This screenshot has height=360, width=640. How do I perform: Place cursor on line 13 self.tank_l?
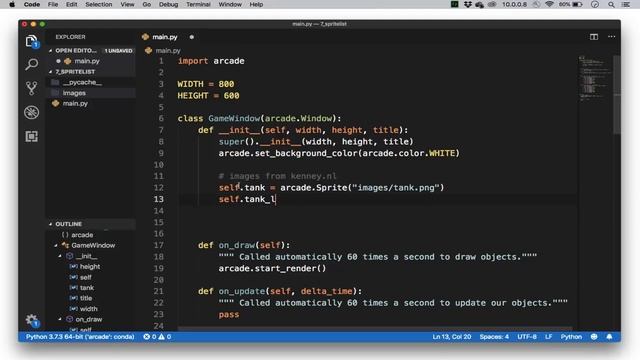point(247,199)
